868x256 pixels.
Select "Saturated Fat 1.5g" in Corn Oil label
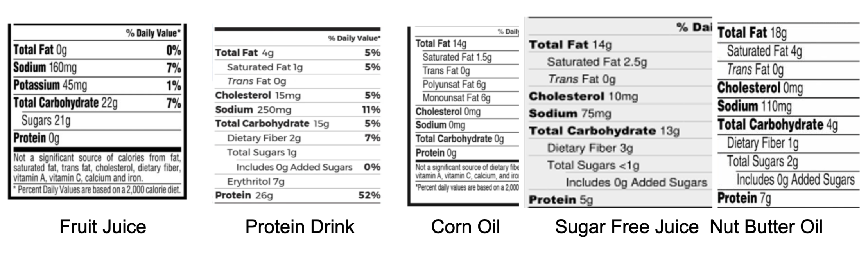457,58
